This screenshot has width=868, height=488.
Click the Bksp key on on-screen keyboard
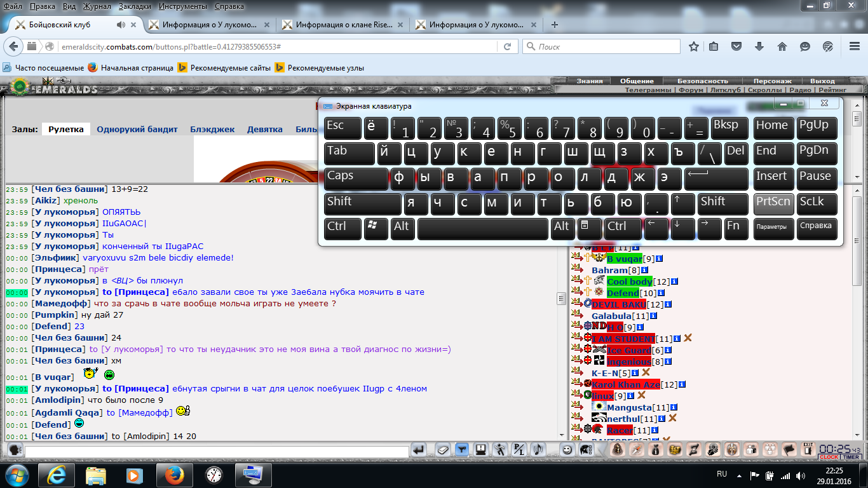729,128
